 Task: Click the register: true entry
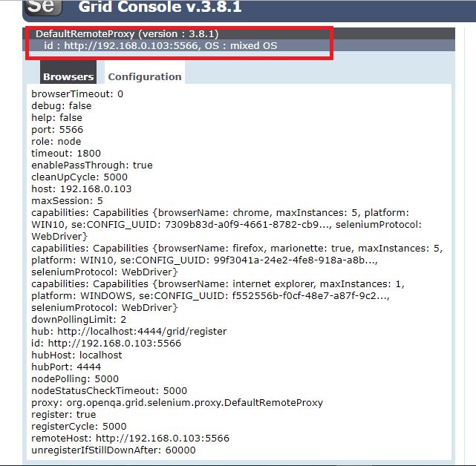click(64, 414)
